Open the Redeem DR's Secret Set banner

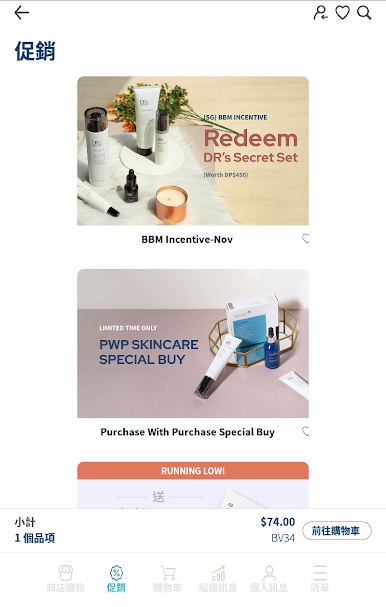tap(193, 151)
